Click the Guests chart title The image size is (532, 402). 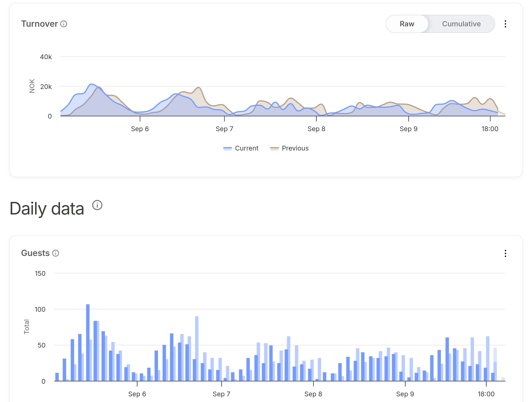coord(35,253)
